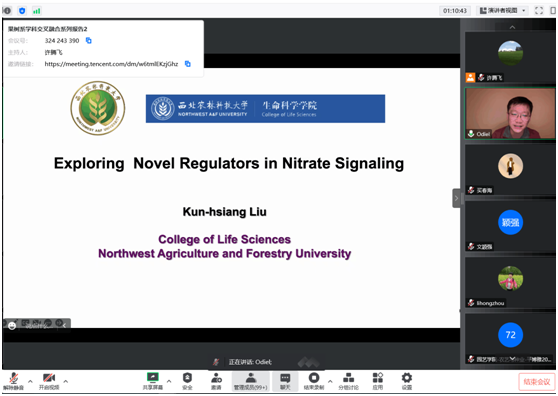Collapse the participant video sidebar with the arrow handle
The width and height of the screenshot is (558, 396).
[456, 198]
